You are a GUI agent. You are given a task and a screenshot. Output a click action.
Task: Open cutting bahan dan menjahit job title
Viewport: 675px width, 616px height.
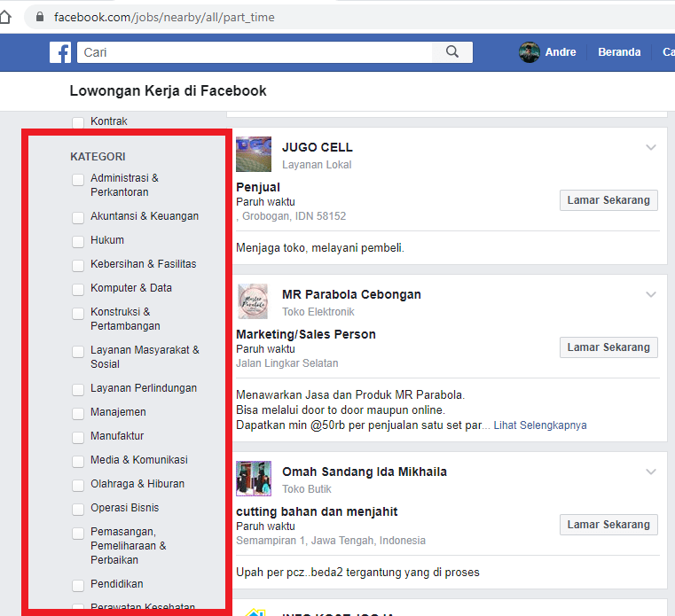pos(317,511)
